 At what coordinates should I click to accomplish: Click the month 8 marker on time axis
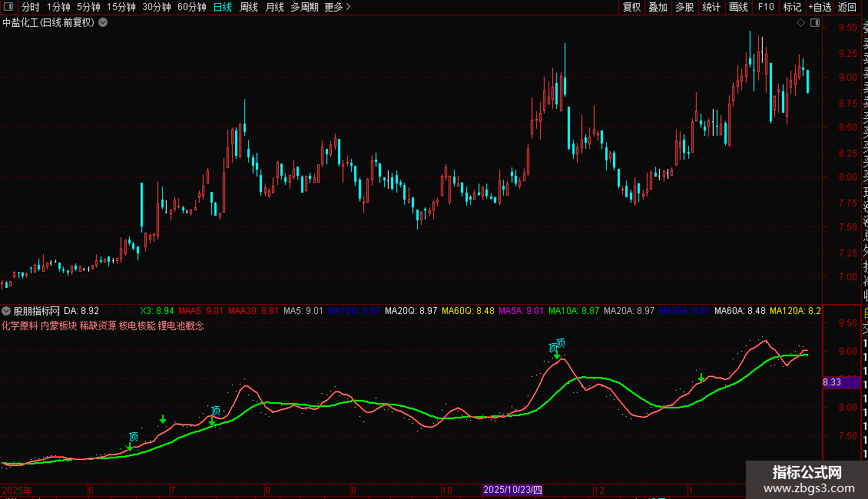(x=267, y=490)
